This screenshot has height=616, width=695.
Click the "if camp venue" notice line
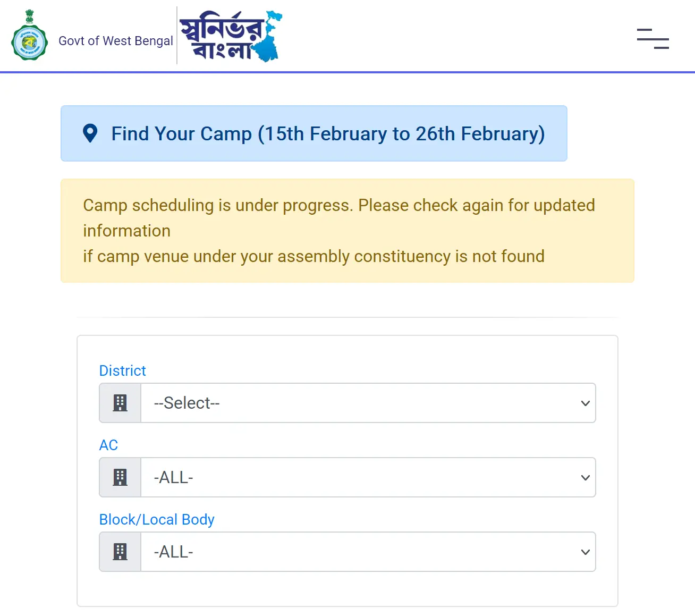(313, 256)
